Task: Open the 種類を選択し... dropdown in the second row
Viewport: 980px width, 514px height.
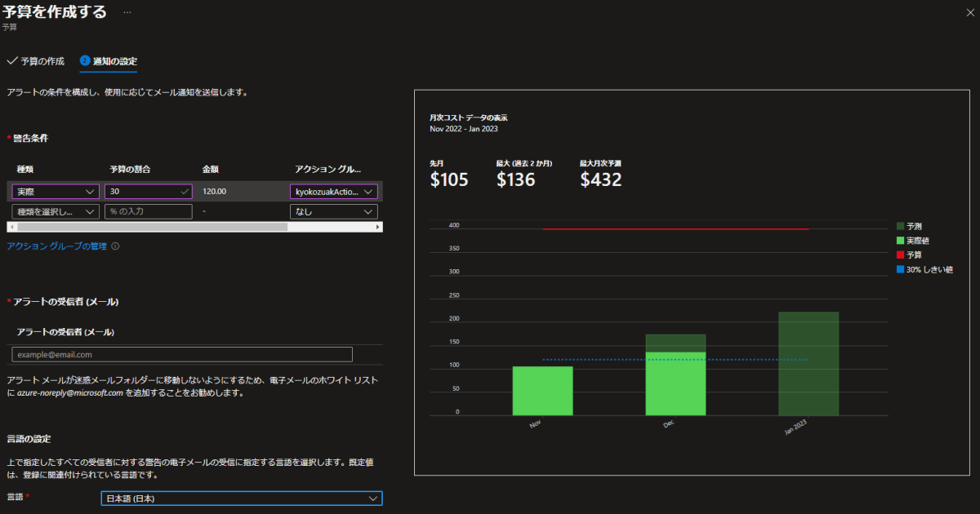Action: click(56, 211)
